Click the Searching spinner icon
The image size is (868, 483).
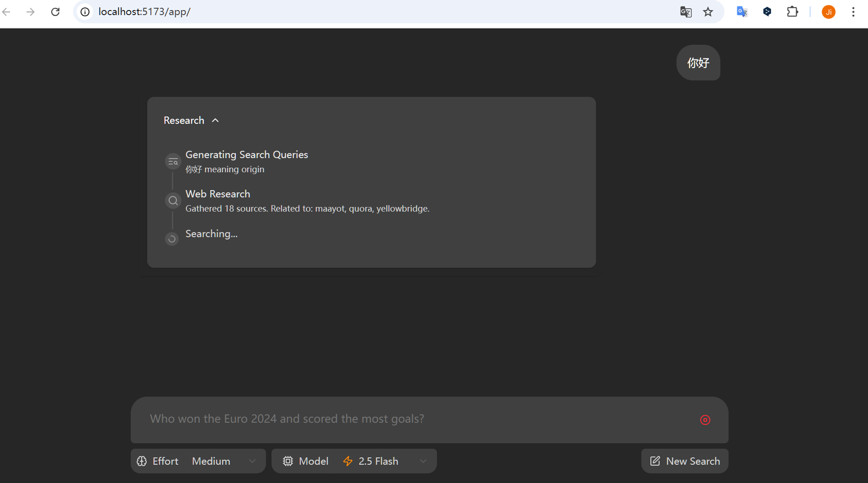172,239
